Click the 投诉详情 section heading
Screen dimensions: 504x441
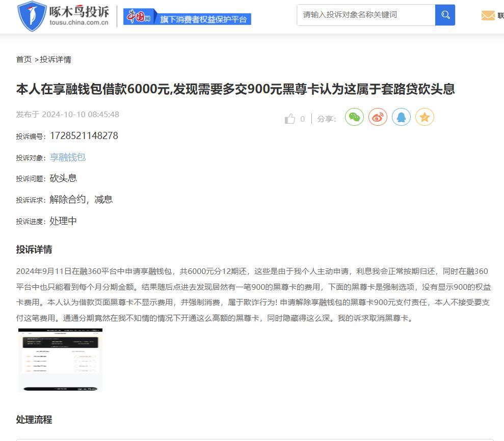[34, 249]
